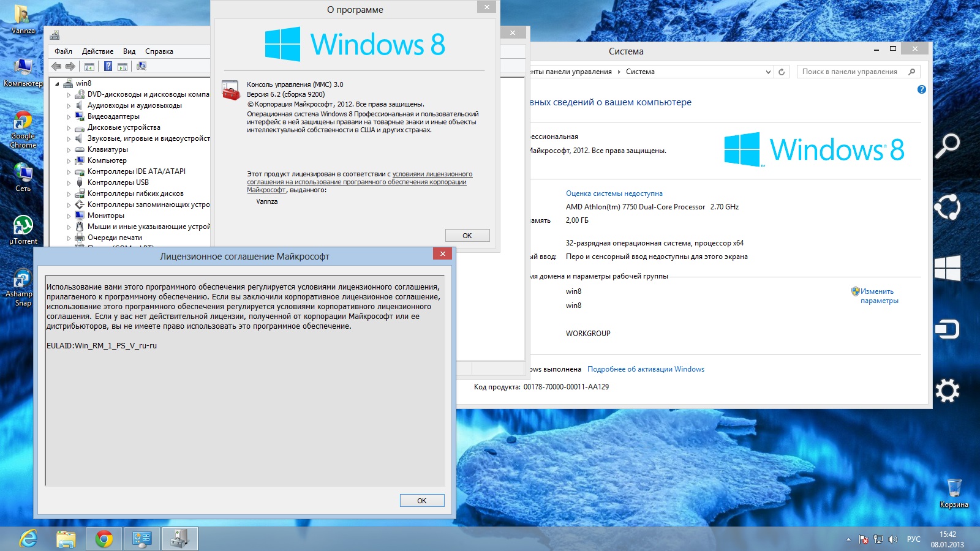Open Internet Explorer from the taskbar
The image size is (980, 551).
28,539
